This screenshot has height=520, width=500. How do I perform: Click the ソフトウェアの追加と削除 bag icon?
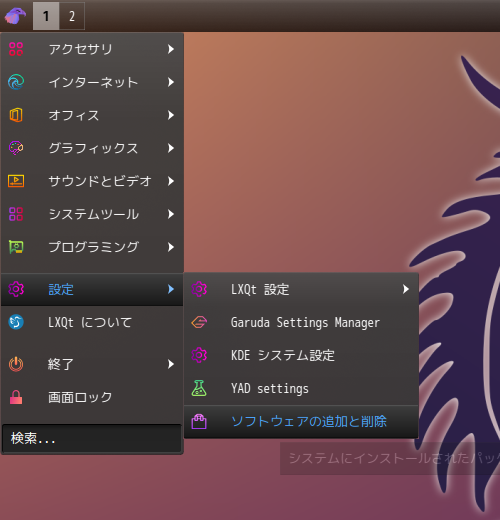pyautogui.click(x=199, y=421)
